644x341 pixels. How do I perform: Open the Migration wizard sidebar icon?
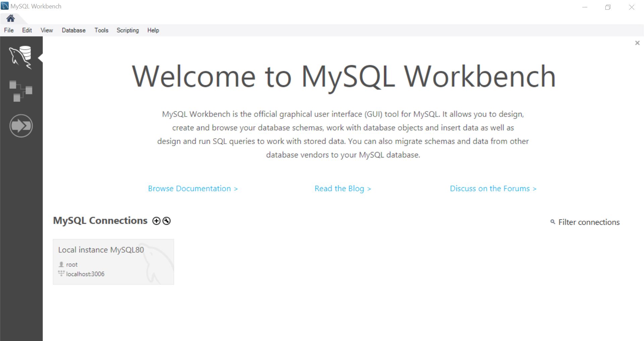coord(21,126)
